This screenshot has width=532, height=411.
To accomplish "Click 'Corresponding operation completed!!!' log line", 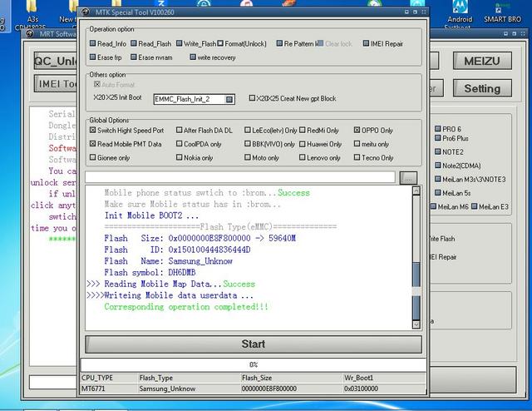I will [x=186, y=307].
